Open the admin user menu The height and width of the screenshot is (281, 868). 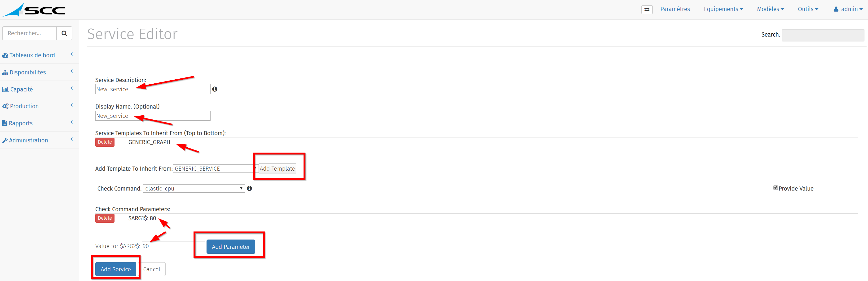(x=848, y=9)
